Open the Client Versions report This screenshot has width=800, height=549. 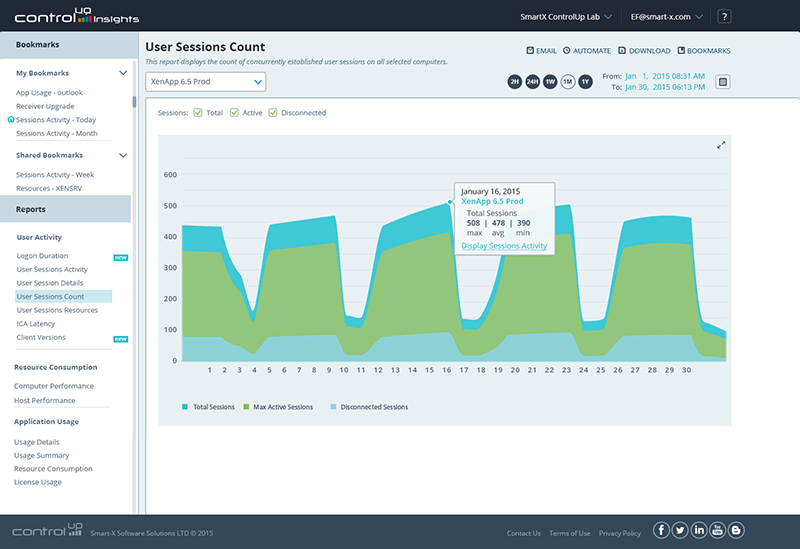[41, 337]
